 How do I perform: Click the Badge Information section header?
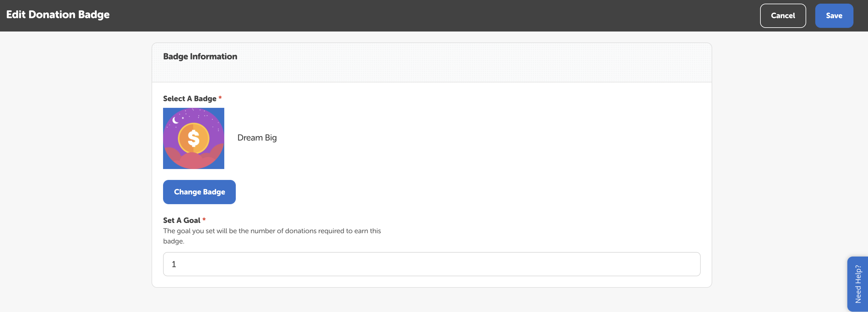tap(200, 56)
